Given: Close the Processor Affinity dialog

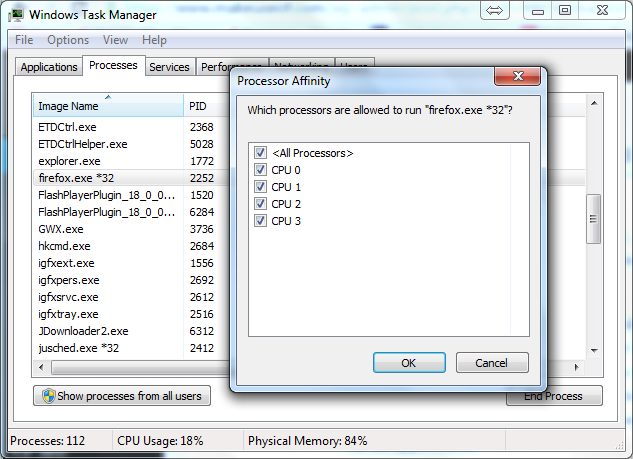Looking at the screenshot, I should click(518, 76).
